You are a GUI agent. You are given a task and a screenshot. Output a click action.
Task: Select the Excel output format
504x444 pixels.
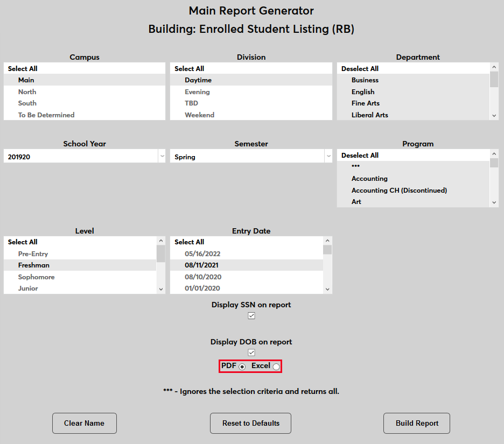coord(276,366)
